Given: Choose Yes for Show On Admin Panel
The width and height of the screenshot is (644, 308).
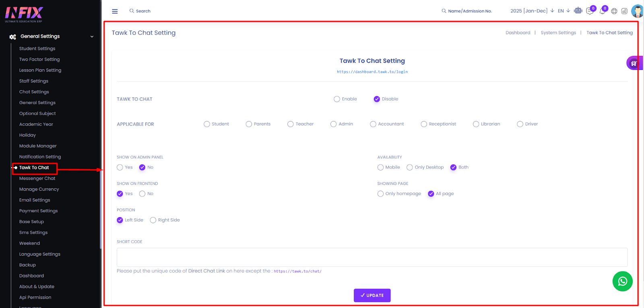Looking at the screenshot, I should (120, 167).
